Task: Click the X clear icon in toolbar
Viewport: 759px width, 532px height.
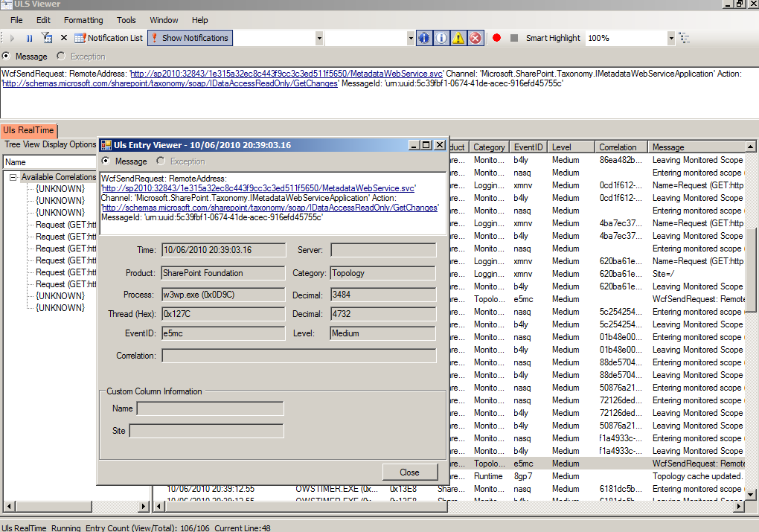Action: (63, 38)
